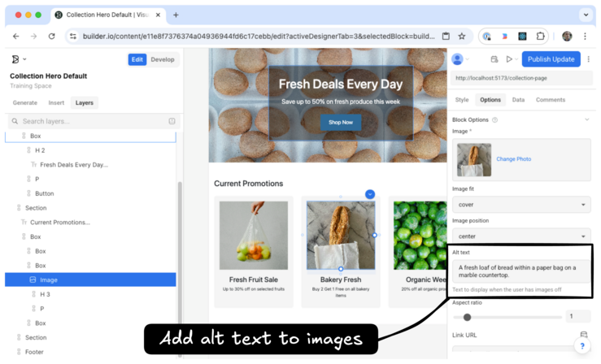Screen dimensions: 601x364
Task: Click Publish Update button
Action: pos(551,59)
